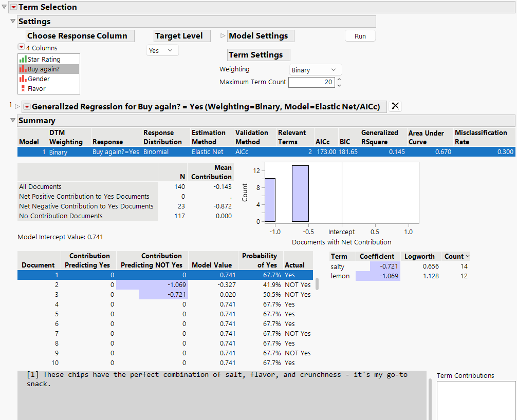Click the tallest histogram bar near -0.5
Viewport: 517px width, 420px height.
click(x=300, y=193)
